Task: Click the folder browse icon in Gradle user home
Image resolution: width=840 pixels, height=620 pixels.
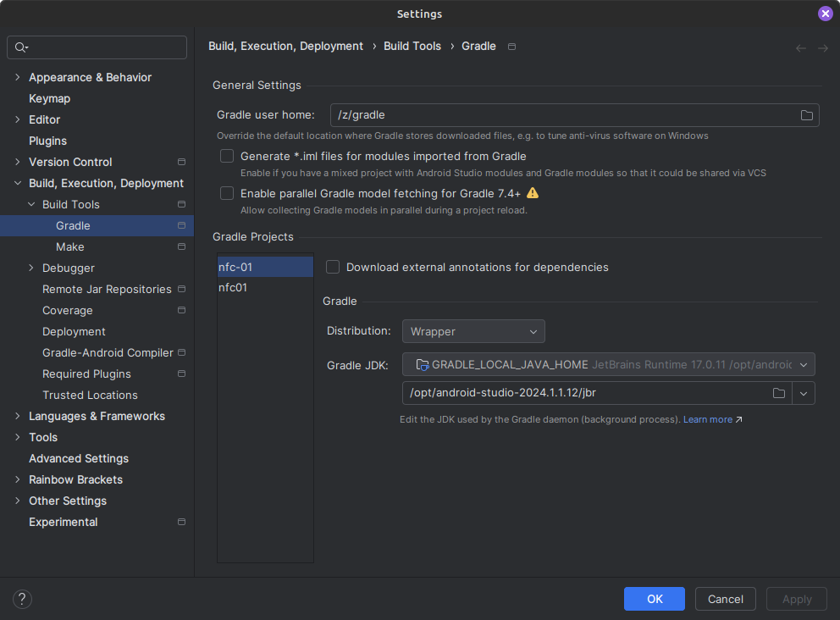Action: pyautogui.click(x=806, y=115)
